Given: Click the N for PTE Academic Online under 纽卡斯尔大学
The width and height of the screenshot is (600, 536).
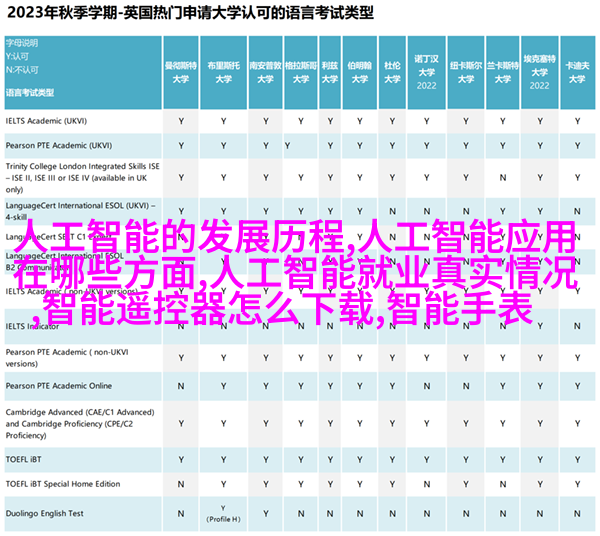Looking at the screenshot, I should [x=466, y=386].
